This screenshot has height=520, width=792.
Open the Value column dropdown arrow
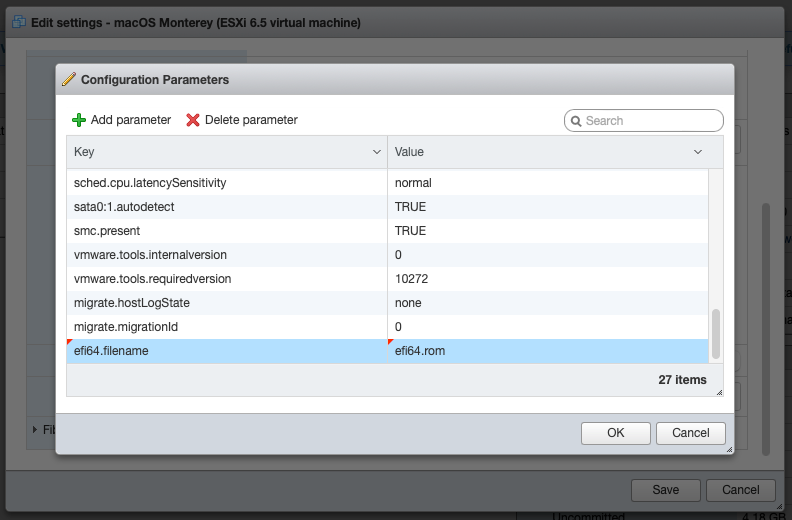point(698,152)
